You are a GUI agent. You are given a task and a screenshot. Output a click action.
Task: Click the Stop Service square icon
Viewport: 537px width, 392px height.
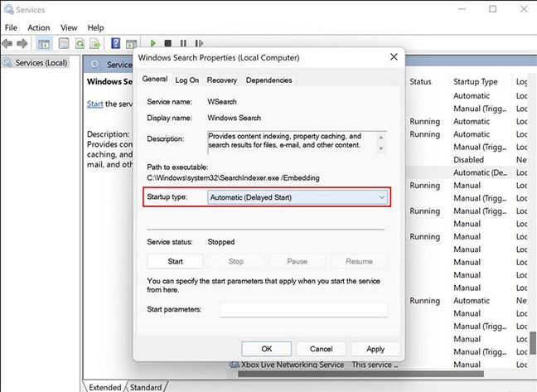click(x=168, y=43)
